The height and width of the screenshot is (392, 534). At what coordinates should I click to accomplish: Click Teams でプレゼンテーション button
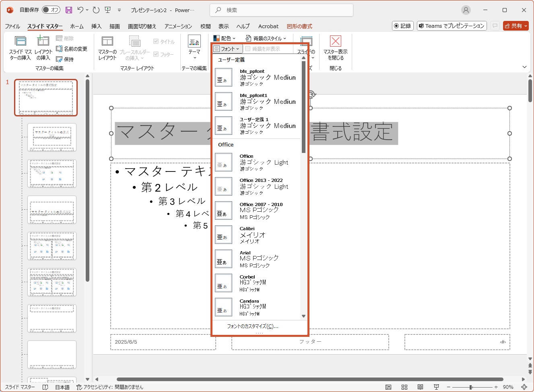(x=452, y=26)
